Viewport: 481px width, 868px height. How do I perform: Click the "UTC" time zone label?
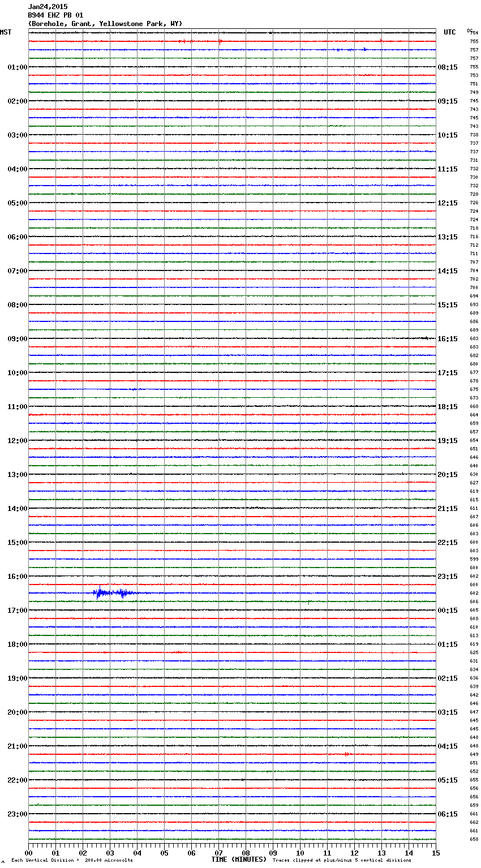click(450, 32)
